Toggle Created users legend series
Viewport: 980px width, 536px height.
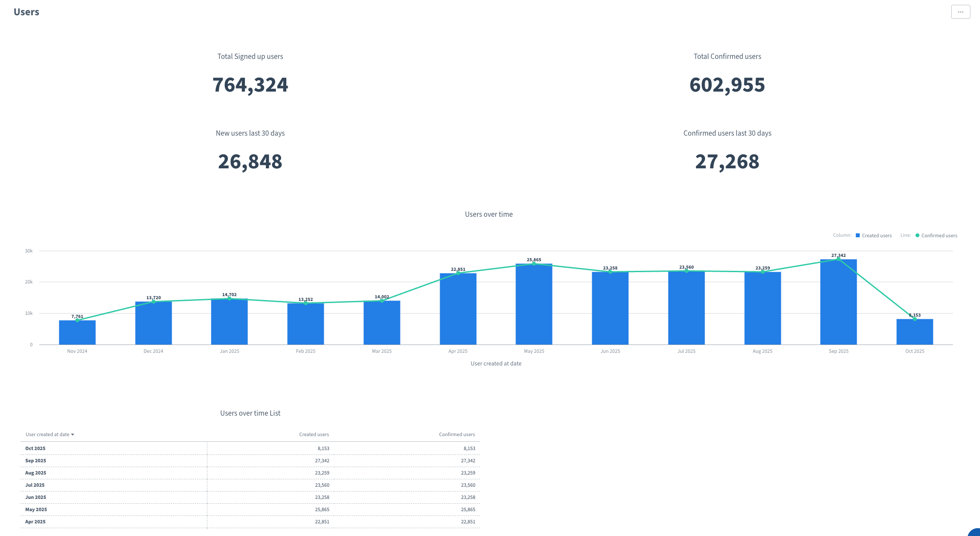(876, 236)
